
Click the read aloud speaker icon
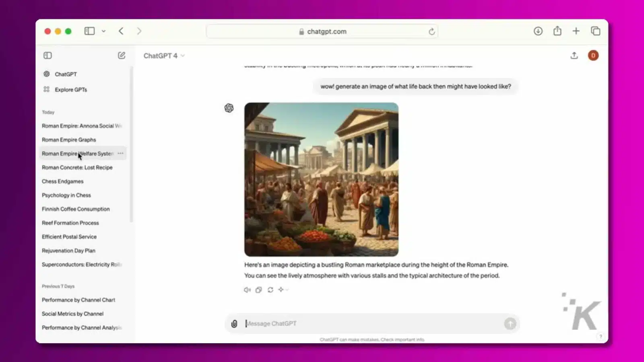point(247,290)
